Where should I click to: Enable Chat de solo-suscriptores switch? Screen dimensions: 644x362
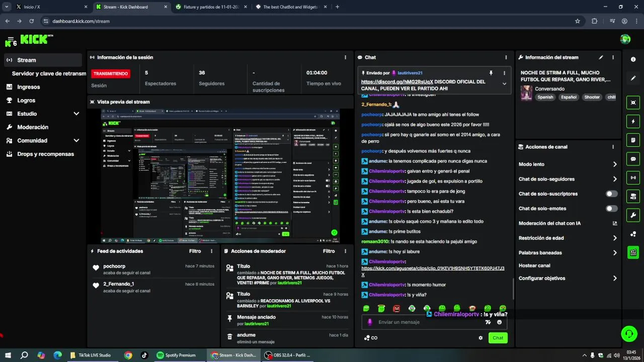[612, 194]
